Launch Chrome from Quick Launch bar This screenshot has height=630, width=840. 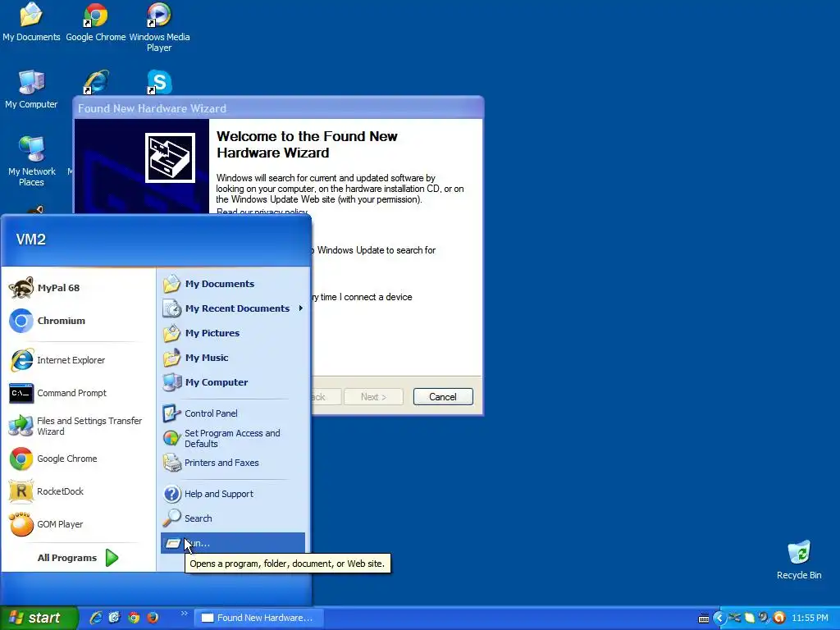(134, 618)
